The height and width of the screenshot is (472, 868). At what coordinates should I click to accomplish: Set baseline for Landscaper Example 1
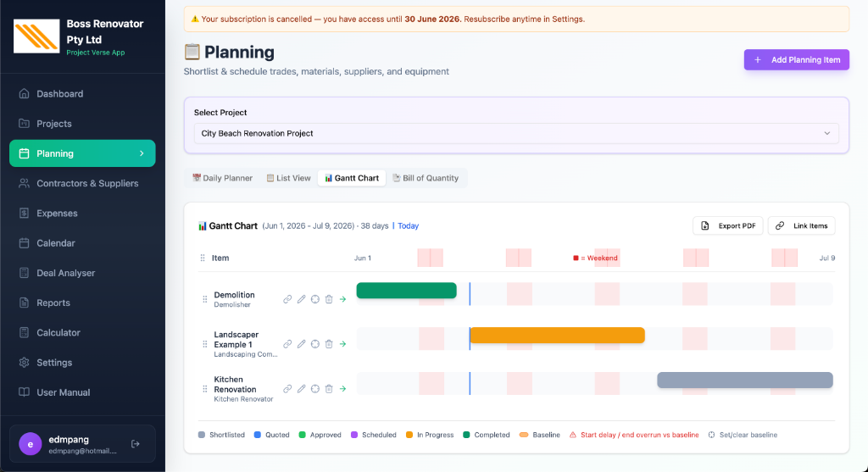(x=315, y=344)
